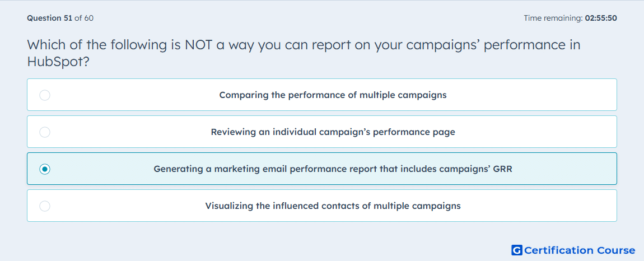Viewport: 644px width, 261px height.
Task: Click the text "Reviewing an individual campaign's performance page"
Action: click(333, 132)
